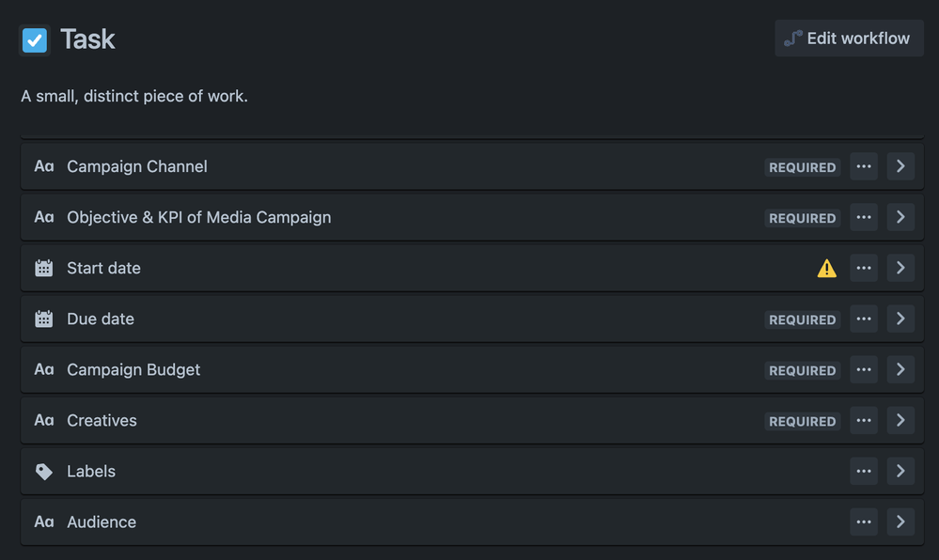The image size is (939, 560).
Task: Expand the Campaign Channel field chevron
Action: click(900, 166)
